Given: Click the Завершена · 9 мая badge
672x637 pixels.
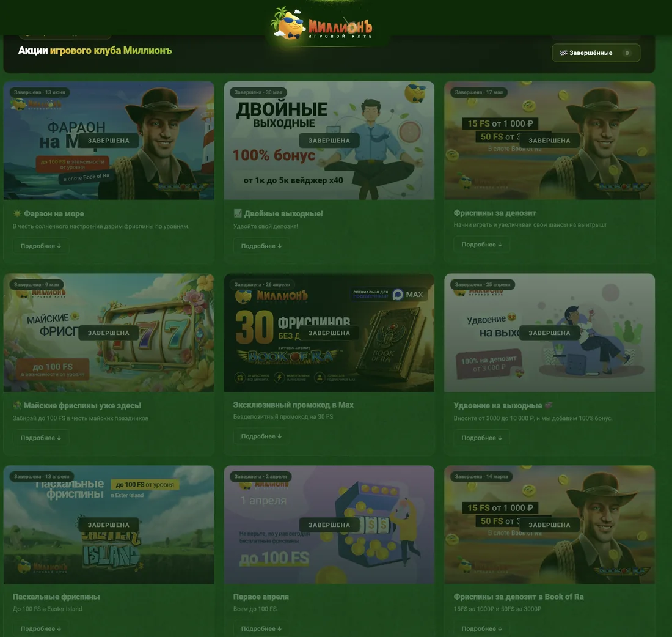Looking at the screenshot, I should pos(37,284).
